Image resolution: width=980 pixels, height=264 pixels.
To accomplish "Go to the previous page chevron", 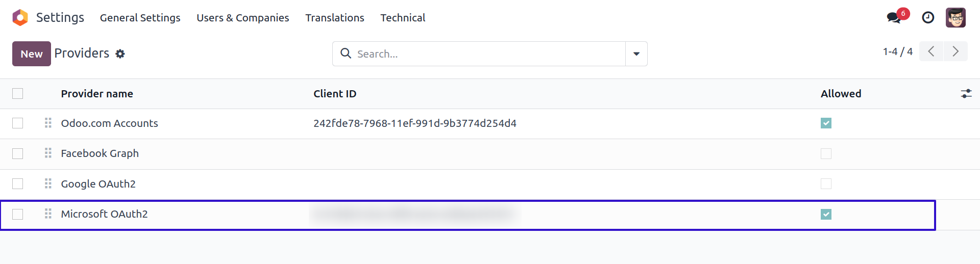I will point(932,51).
